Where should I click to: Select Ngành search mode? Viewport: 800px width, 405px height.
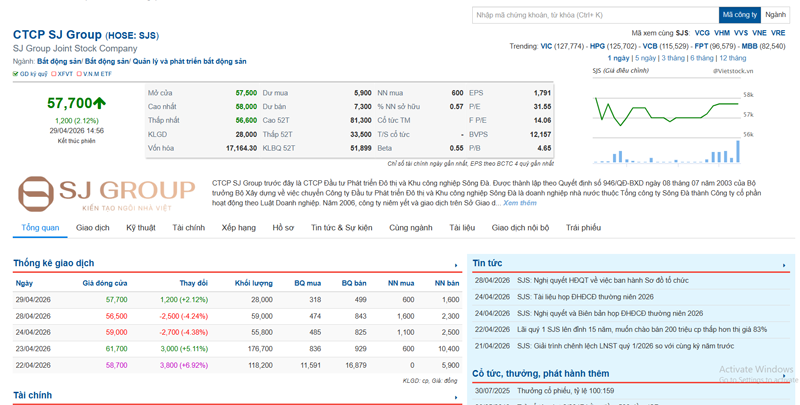[776, 15]
